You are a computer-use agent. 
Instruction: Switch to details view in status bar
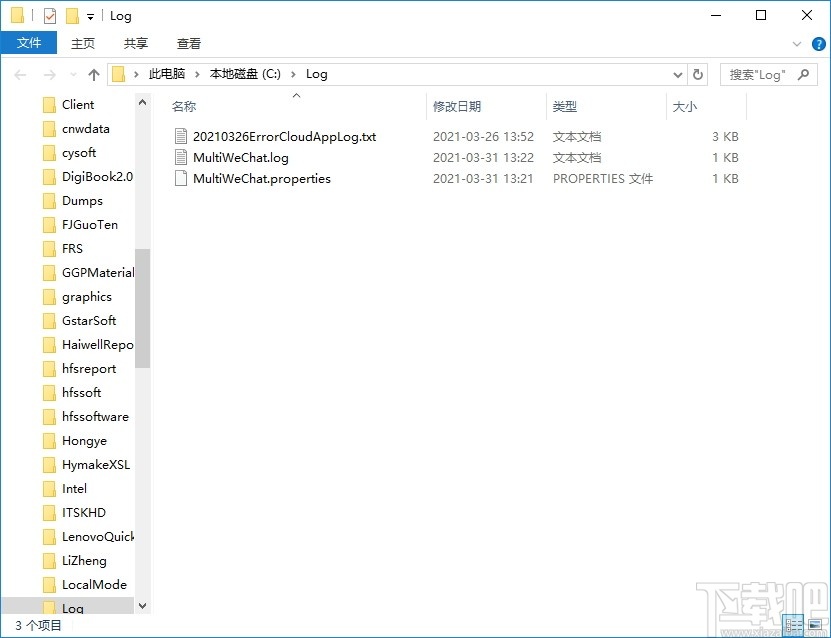(x=793, y=625)
